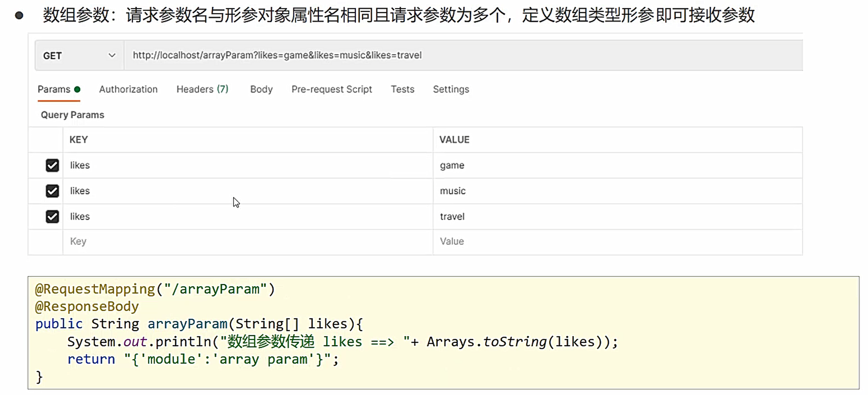The width and height of the screenshot is (868, 395).
Task: Select the value cell containing travel
Action: tap(618, 217)
